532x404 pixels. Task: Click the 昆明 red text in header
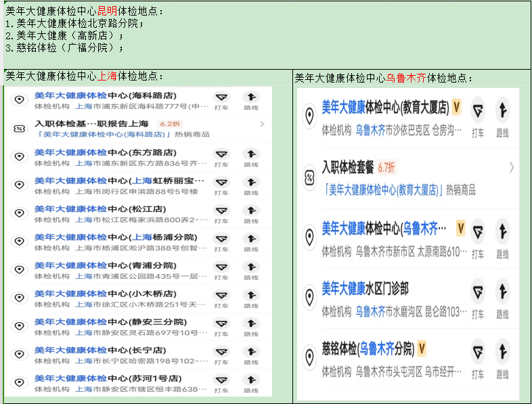click(107, 11)
